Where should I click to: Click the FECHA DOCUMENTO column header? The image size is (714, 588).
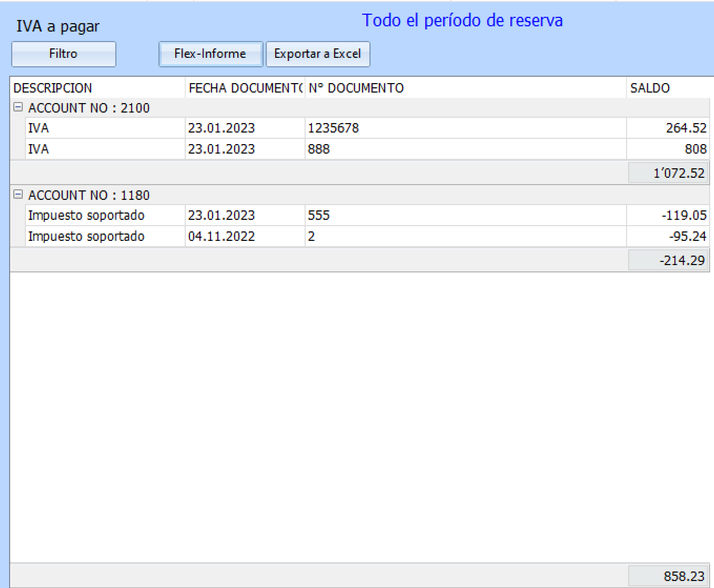click(245, 88)
